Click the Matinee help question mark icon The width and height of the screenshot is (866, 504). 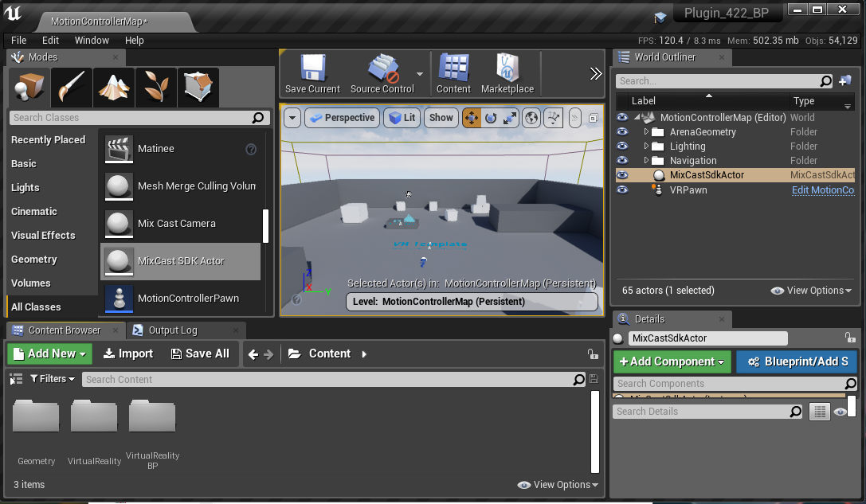[x=251, y=149]
